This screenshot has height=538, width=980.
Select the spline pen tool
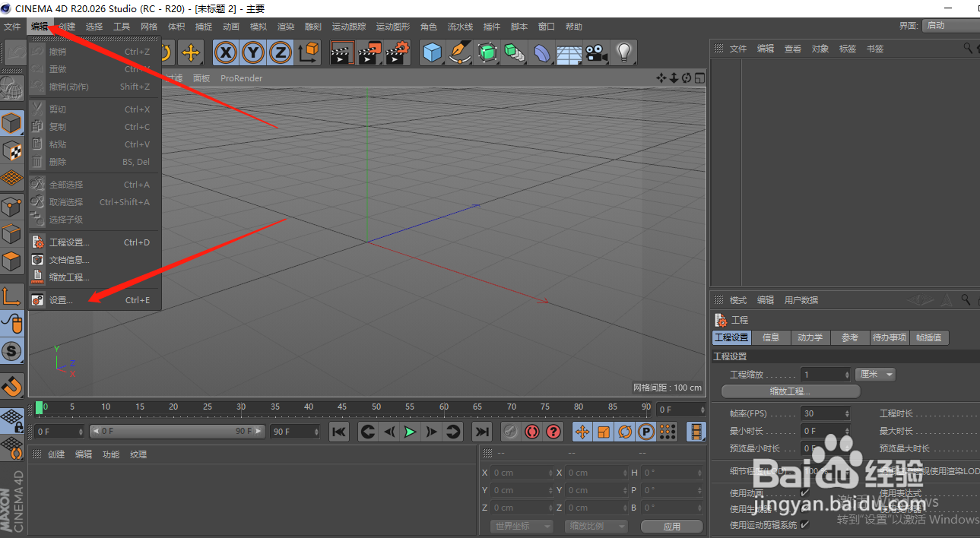tap(459, 52)
